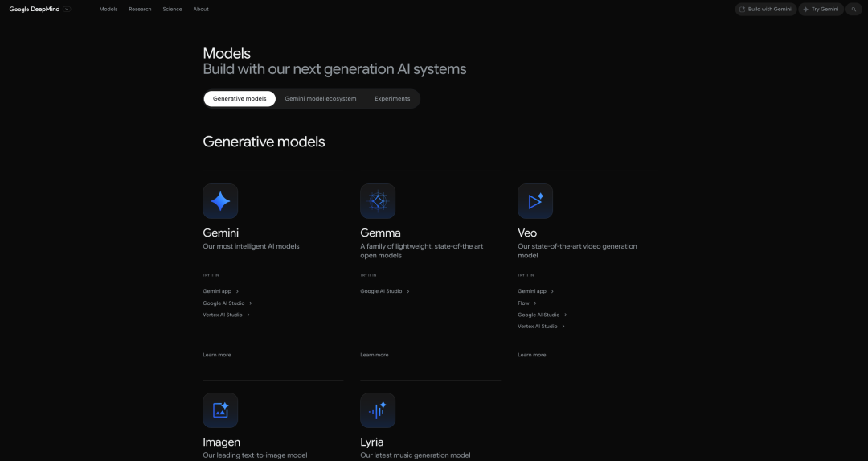Open the Research menu item
The image size is (868, 461).
click(140, 10)
